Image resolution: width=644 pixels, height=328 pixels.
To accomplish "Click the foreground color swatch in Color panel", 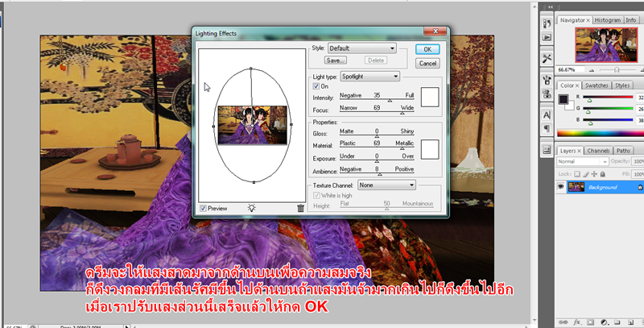I will pyautogui.click(x=563, y=99).
